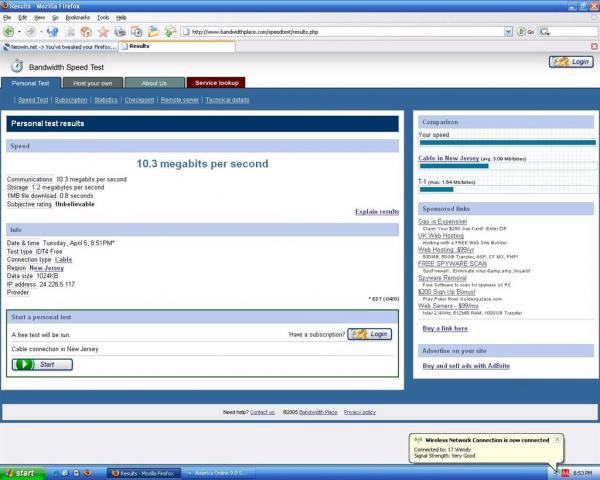Screen dimensions: 600x480
Task: Open the View menu
Action: (x=39, y=18)
